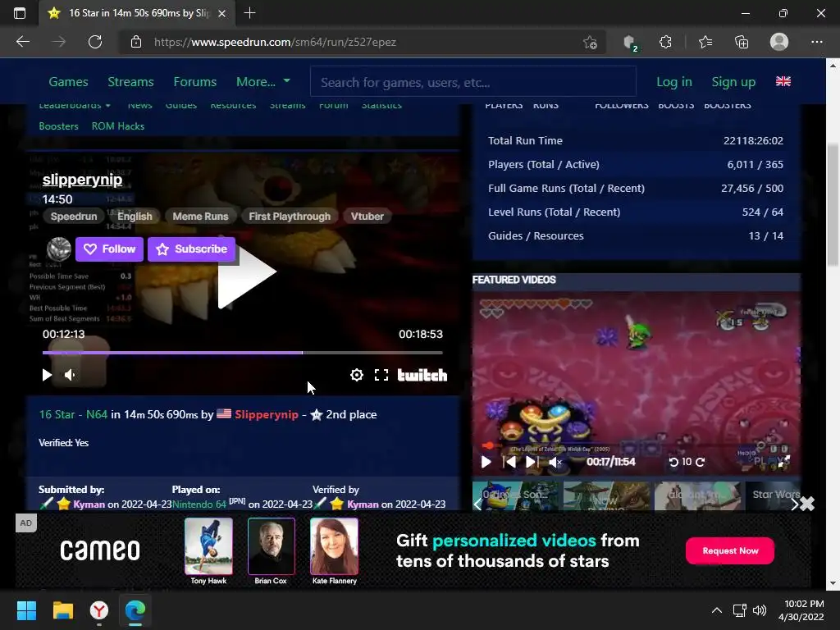The height and width of the screenshot is (630, 840).
Task: Refresh the current page
Action: [x=95, y=42]
